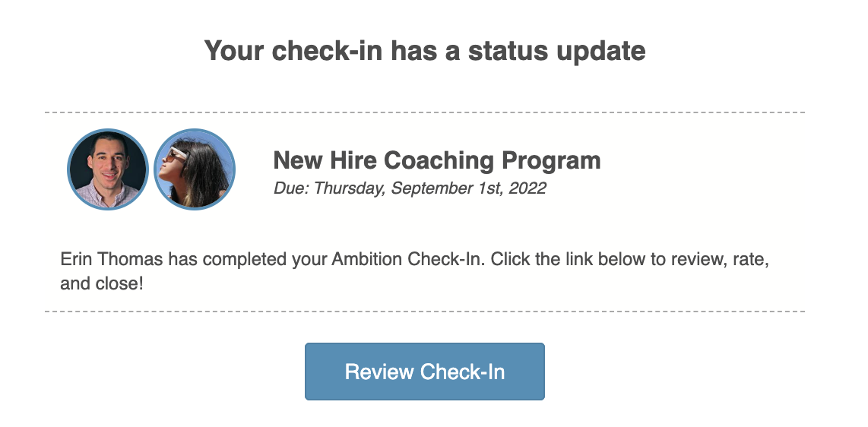Click the dashed divider below the message
This screenshot has width=868, height=427.
[x=425, y=312]
